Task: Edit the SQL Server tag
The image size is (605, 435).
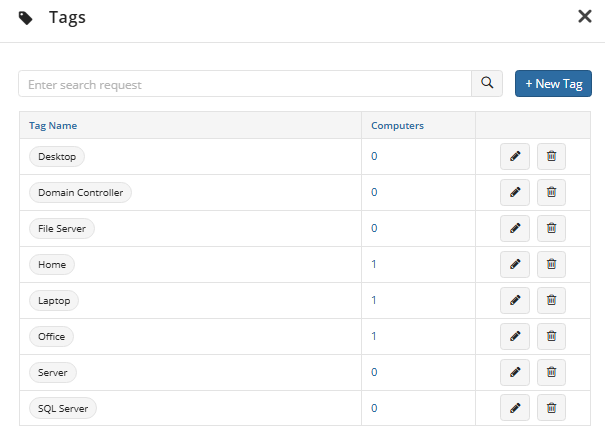Action: click(515, 408)
